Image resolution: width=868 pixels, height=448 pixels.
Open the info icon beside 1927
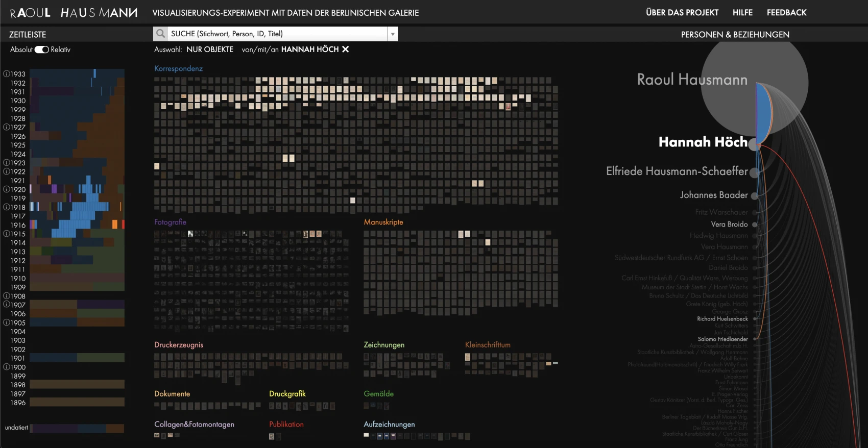7,127
